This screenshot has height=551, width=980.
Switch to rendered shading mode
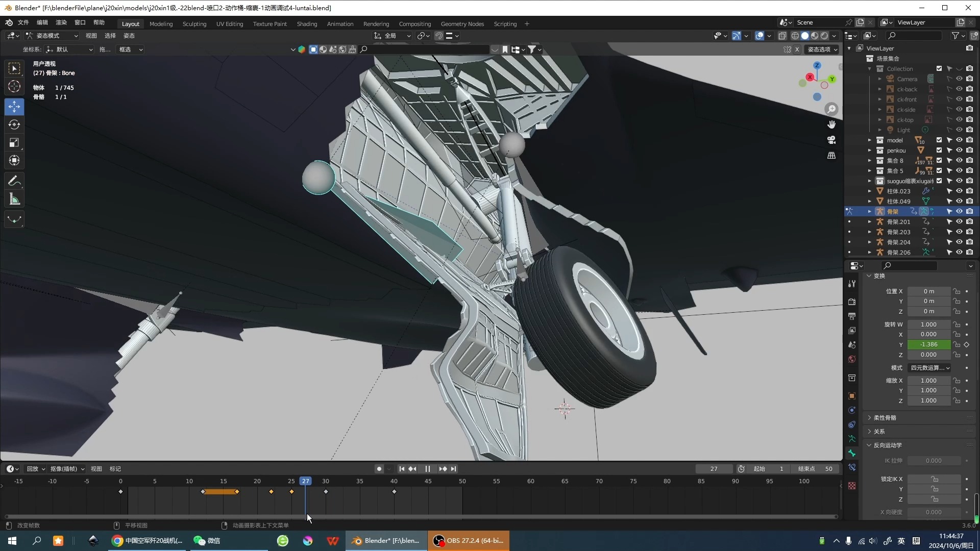(824, 36)
